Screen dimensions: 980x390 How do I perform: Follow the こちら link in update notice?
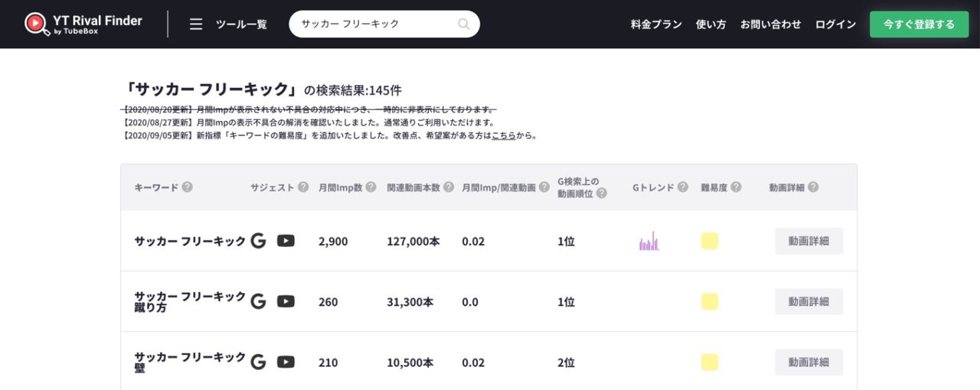click(x=503, y=135)
